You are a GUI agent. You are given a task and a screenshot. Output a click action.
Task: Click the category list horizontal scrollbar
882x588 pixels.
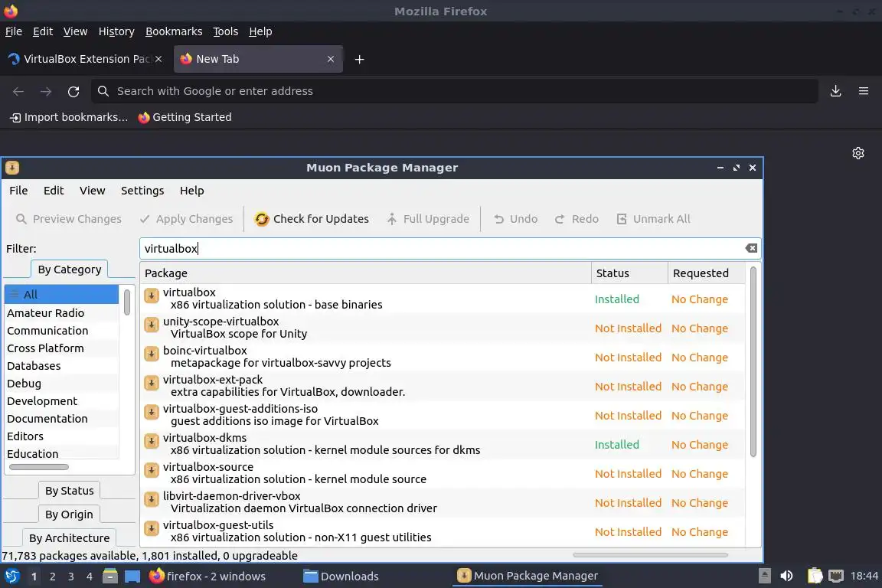[x=39, y=467]
